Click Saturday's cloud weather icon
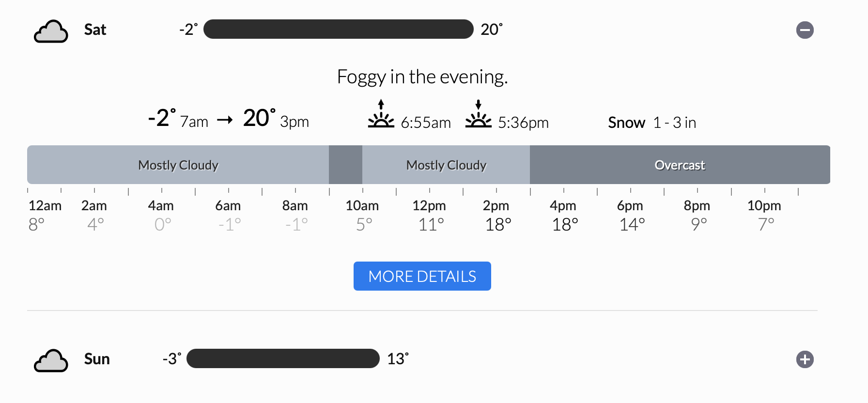 (x=51, y=31)
